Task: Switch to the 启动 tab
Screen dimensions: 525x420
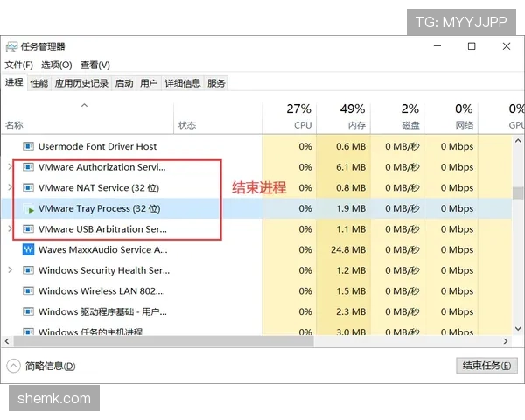Action: click(124, 83)
